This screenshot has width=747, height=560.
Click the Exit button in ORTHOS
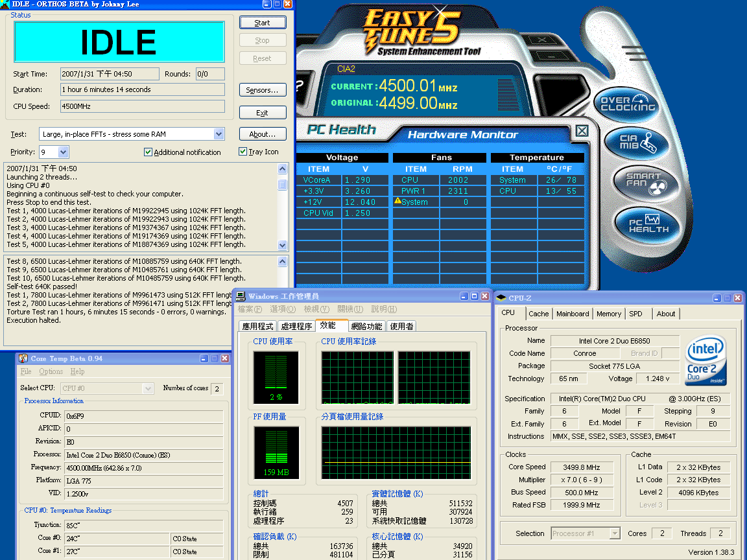(263, 112)
